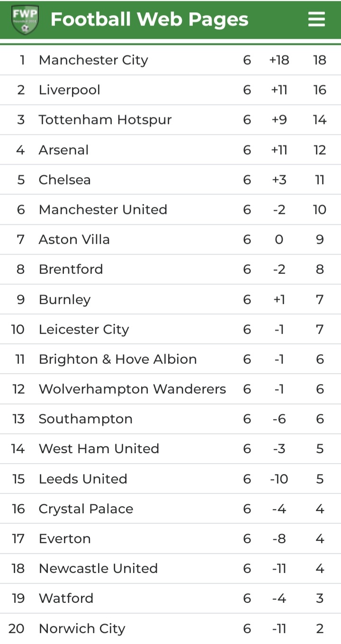Tap Norwich City at table bottom
Image resolution: width=341 pixels, height=644 pixels.
point(82,629)
